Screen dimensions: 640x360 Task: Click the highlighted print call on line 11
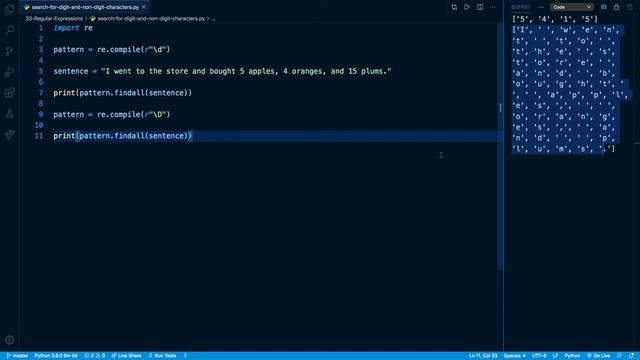(122, 136)
